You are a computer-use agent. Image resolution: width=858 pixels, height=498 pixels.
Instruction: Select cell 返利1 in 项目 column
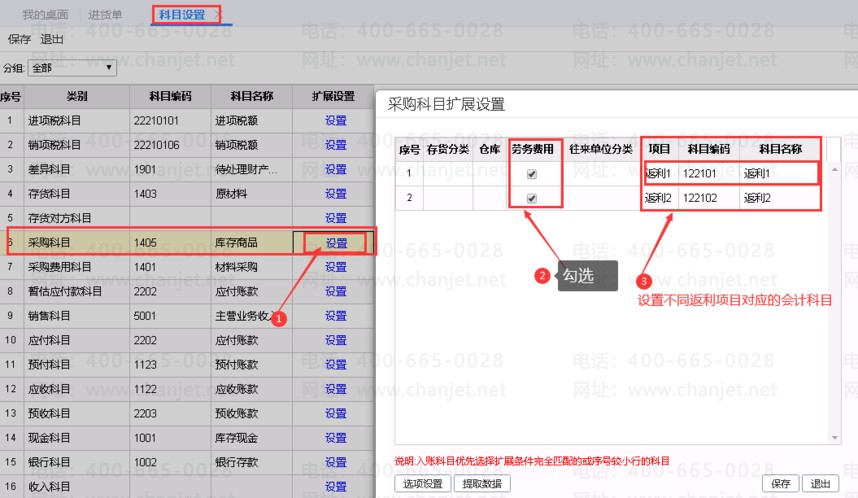coord(659,174)
